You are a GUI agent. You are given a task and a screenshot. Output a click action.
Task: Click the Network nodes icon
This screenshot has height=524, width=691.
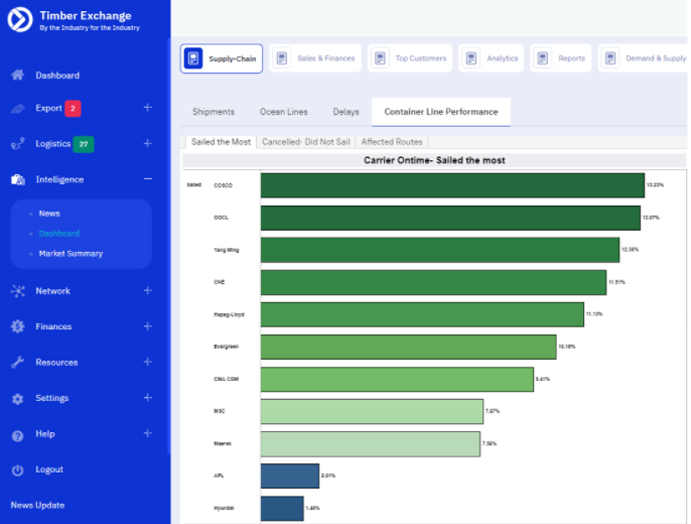18,291
